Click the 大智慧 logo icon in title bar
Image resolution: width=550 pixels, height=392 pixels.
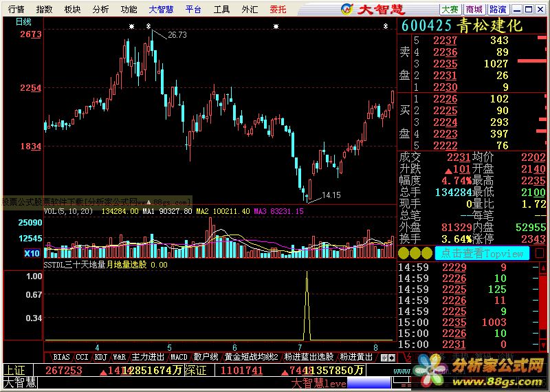(347, 9)
